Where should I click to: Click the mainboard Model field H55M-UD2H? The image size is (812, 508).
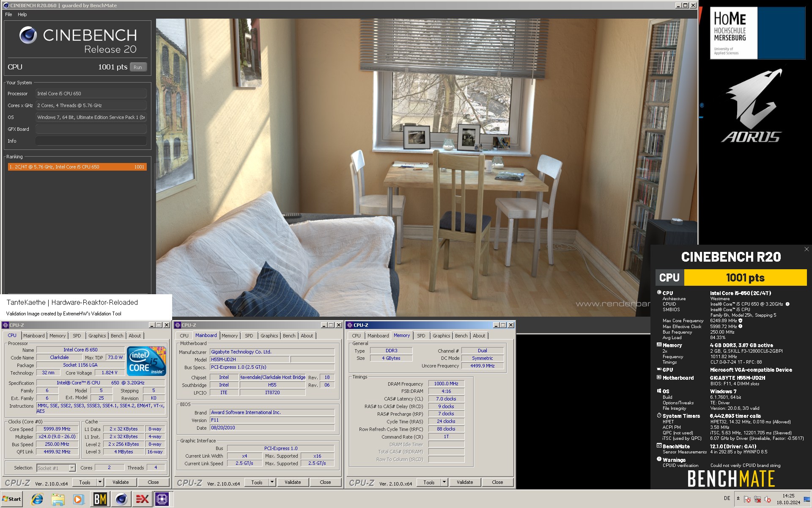pos(250,359)
